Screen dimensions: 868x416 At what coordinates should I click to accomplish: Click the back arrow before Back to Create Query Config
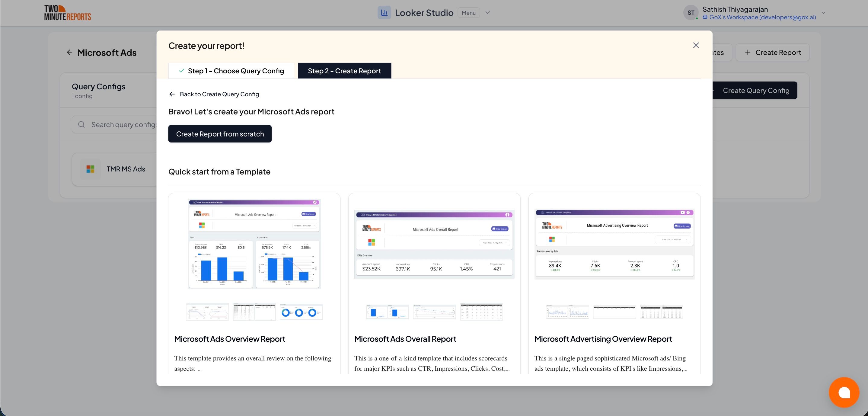tap(172, 94)
